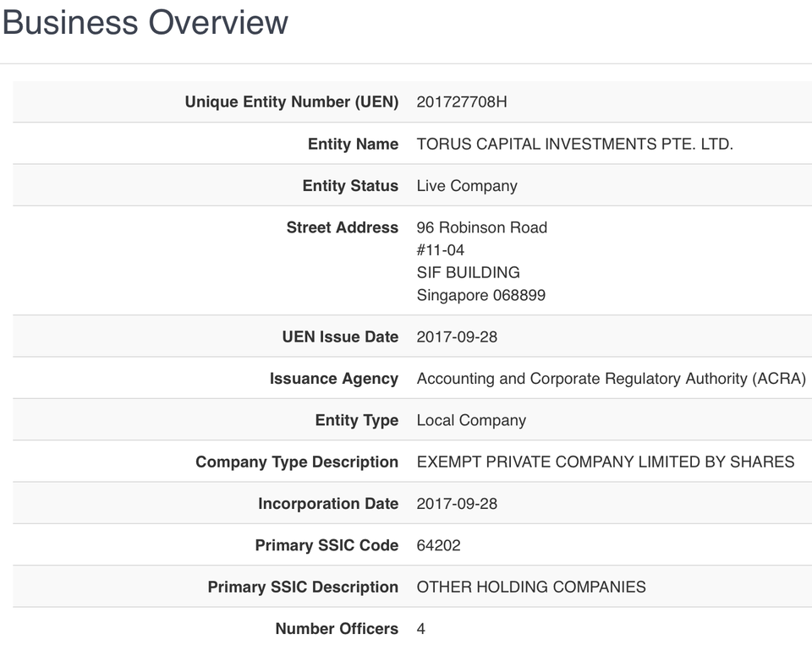Select UEN value 201727708H
Screen dimensions: 812x656
[462, 102]
